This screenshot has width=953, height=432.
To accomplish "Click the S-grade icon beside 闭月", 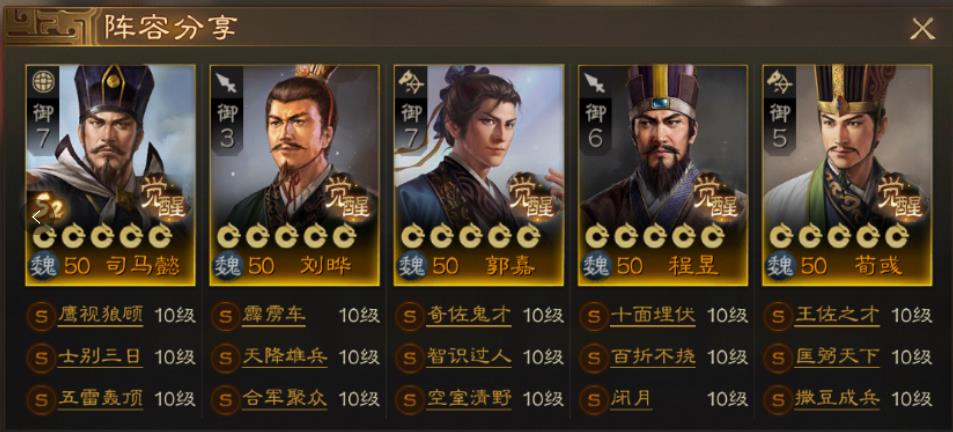I will point(594,400).
